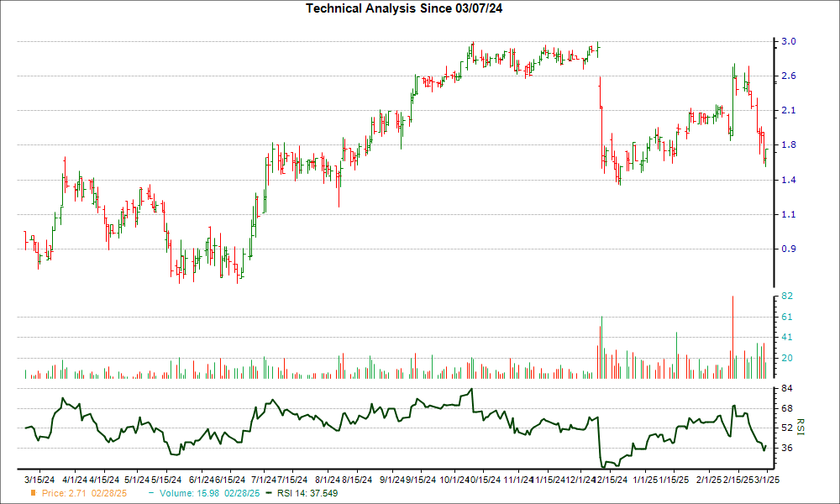Image resolution: width=840 pixels, height=504 pixels.
Task: Click the tall green December volume bar near 61
Action: [x=601, y=348]
